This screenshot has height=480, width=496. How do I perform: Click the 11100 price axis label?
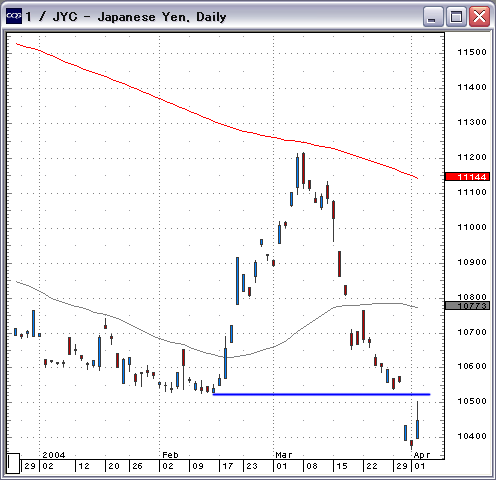(472, 192)
